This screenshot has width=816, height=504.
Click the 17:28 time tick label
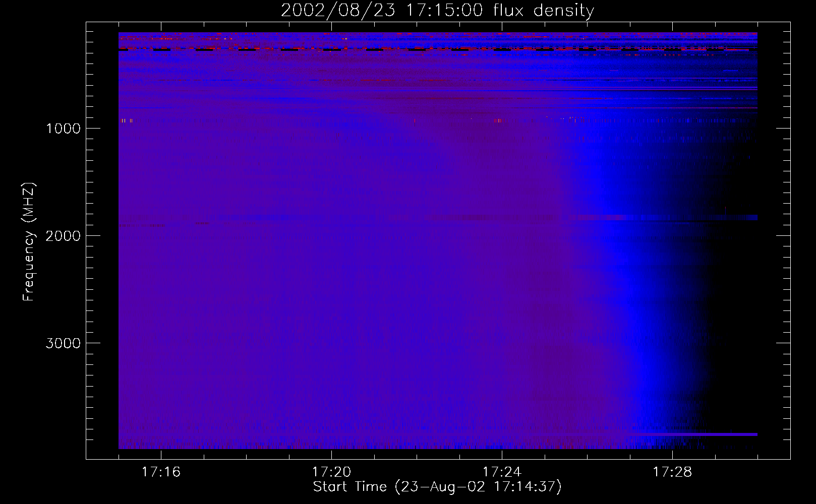(672, 472)
